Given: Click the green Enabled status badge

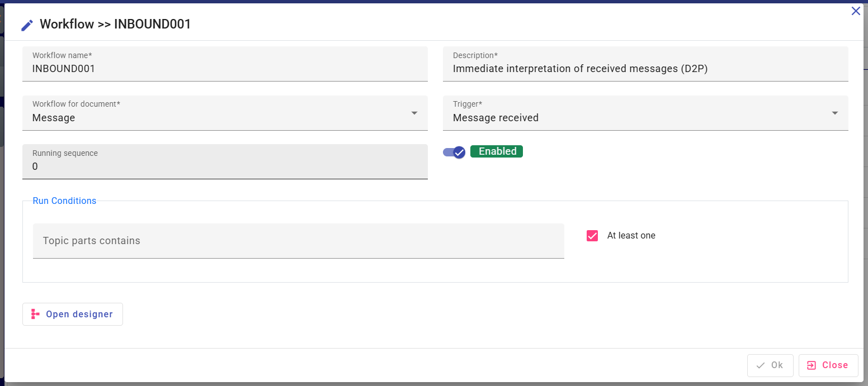Looking at the screenshot, I should [497, 151].
